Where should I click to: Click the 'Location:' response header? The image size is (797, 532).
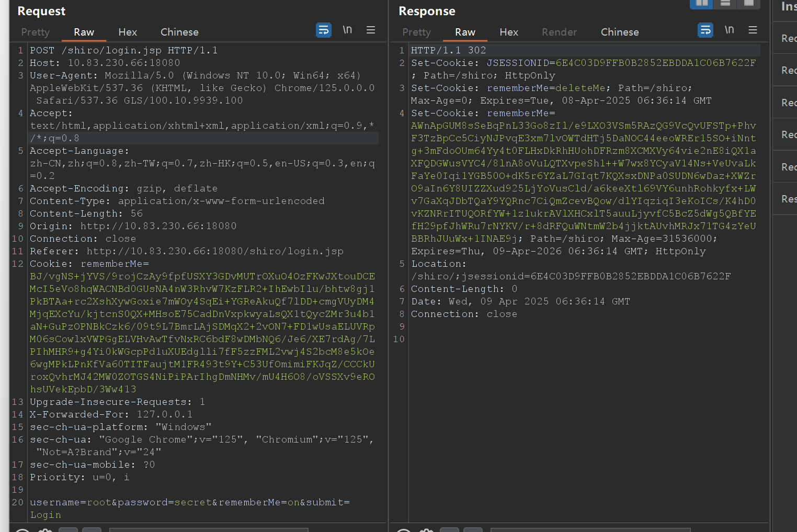tap(438, 264)
